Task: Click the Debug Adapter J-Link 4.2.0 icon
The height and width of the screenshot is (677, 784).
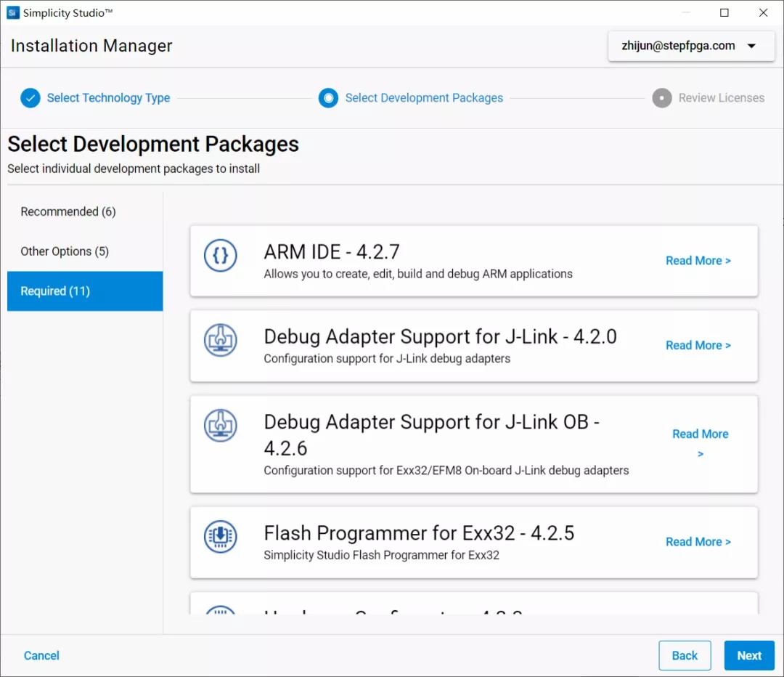Action: [220, 340]
